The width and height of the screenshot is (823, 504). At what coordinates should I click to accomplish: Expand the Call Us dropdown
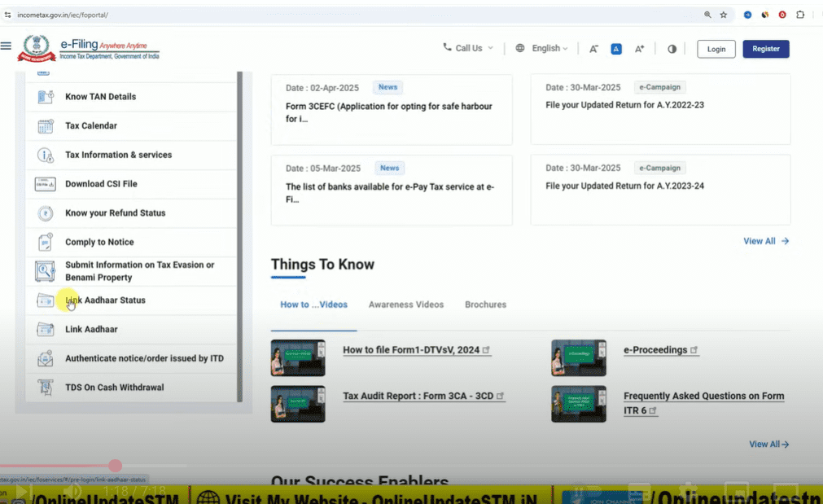pos(468,48)
